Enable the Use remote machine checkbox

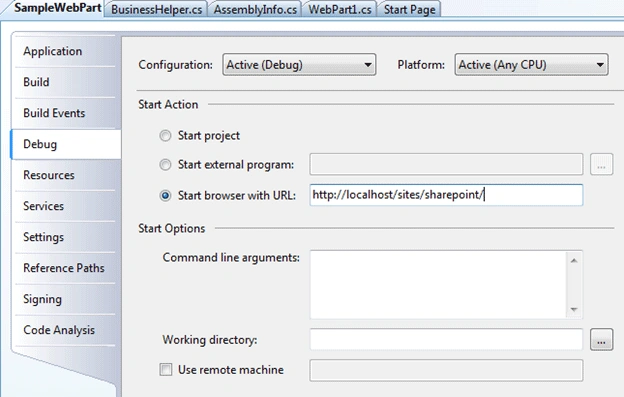coord(166,370)
